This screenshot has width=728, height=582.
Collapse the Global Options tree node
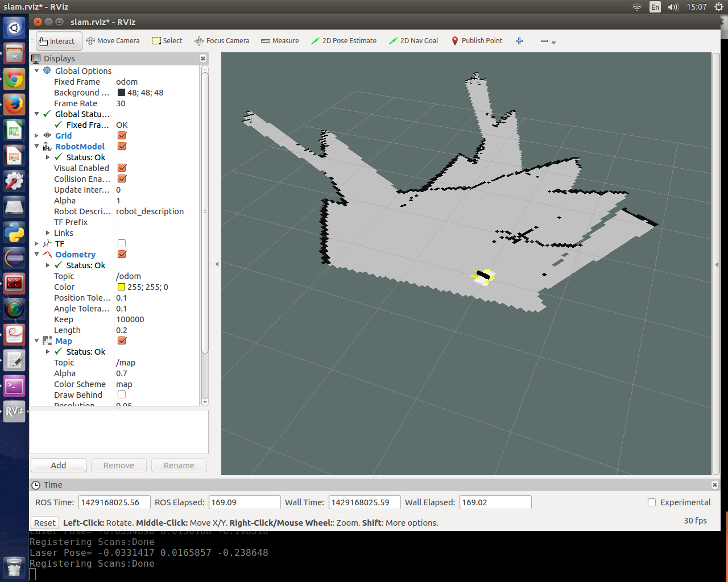(x=37, y=70)
